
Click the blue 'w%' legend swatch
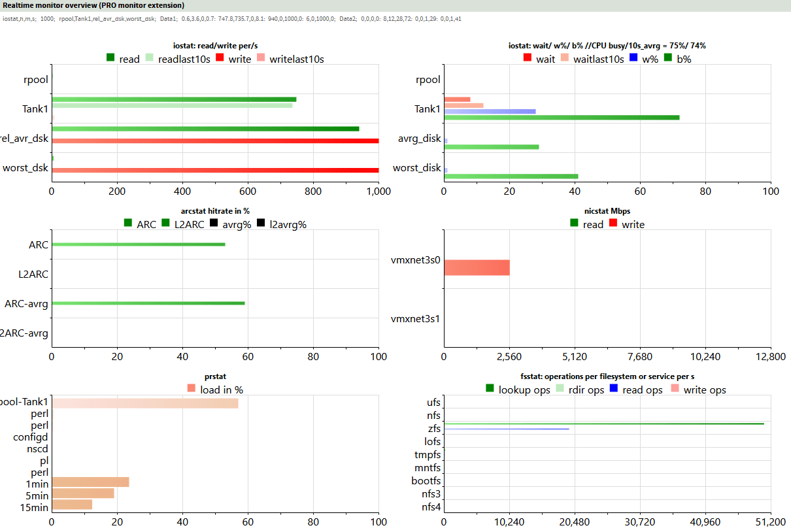(633, 58)
